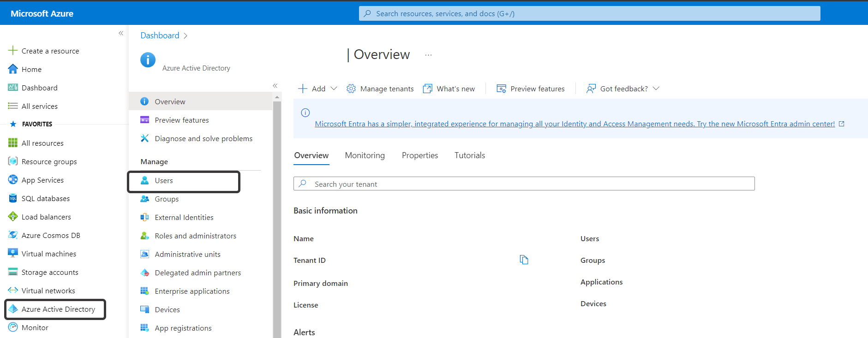
Task: Open the more options ellipsis near Overview
Action: tap(428, 55)
